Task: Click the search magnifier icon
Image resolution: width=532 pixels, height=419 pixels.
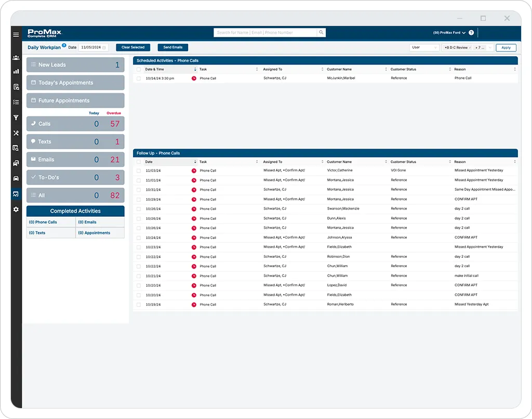Action: [321, 33]
